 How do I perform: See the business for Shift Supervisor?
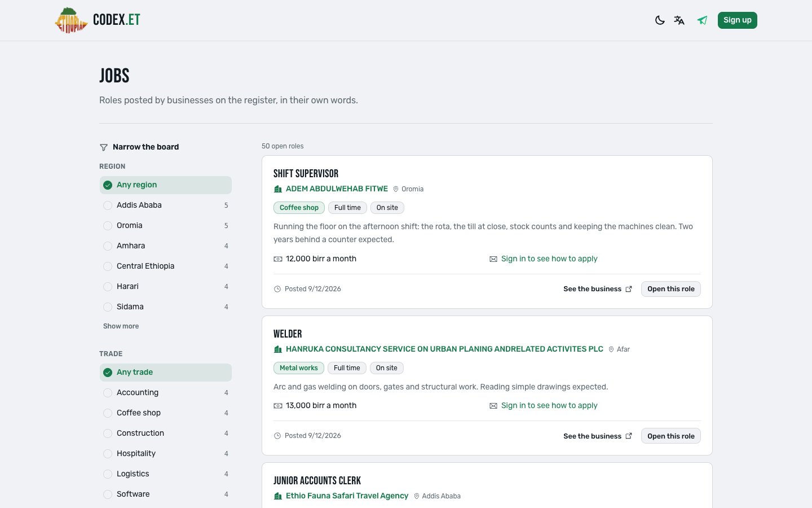(598, 289)
